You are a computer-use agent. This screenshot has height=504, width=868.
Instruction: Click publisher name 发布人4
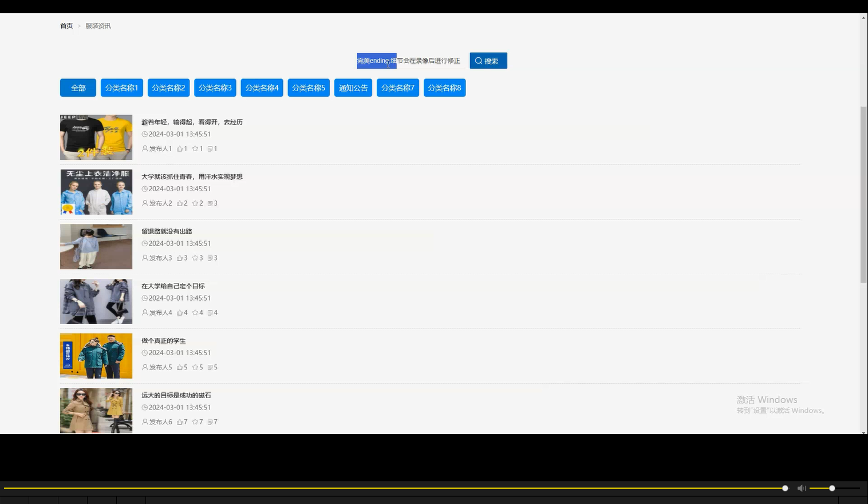[x=160, y=313]
